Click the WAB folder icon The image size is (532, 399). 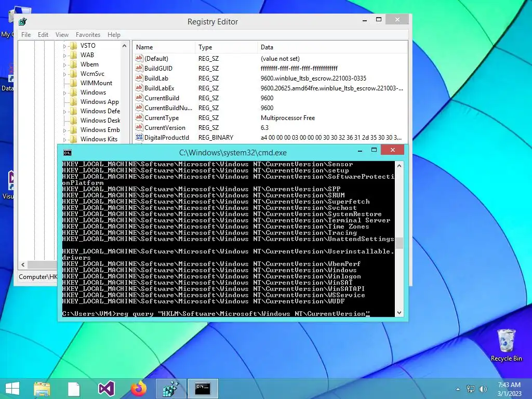74,55
